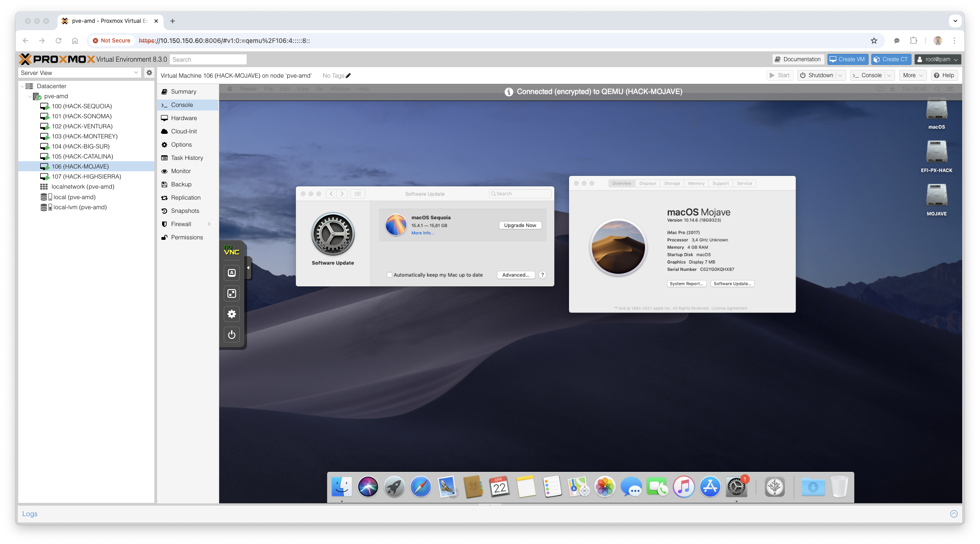Image resolution: width=980 pixels, height=544 pixels.
Task: Click the Proxmox Search field
Action: pos(208,59)
